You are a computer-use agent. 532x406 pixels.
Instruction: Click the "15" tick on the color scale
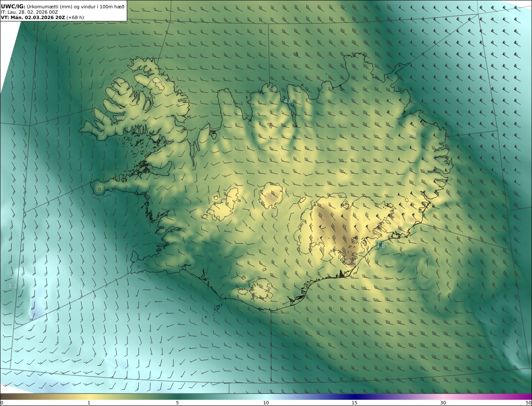[355, 403]
